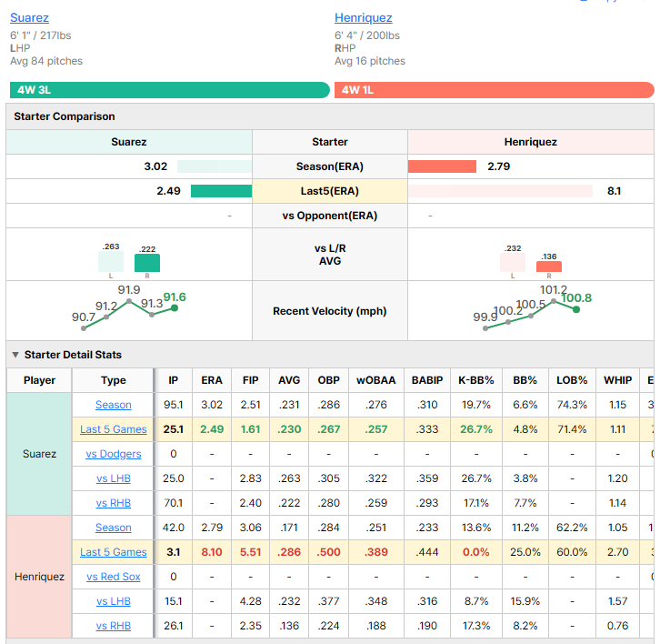
Task: Open Henriquez Last 5 Games link
Action: click(x=114, y=552)
